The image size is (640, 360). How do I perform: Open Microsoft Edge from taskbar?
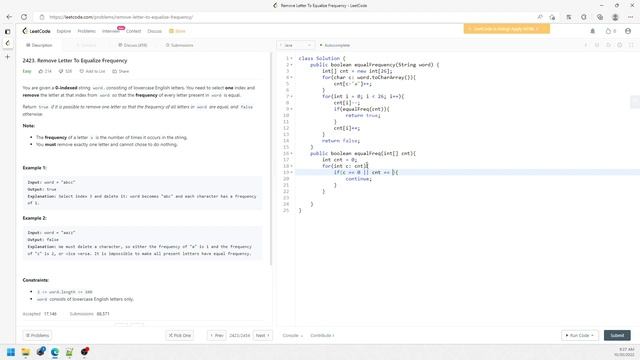point(55,352)
